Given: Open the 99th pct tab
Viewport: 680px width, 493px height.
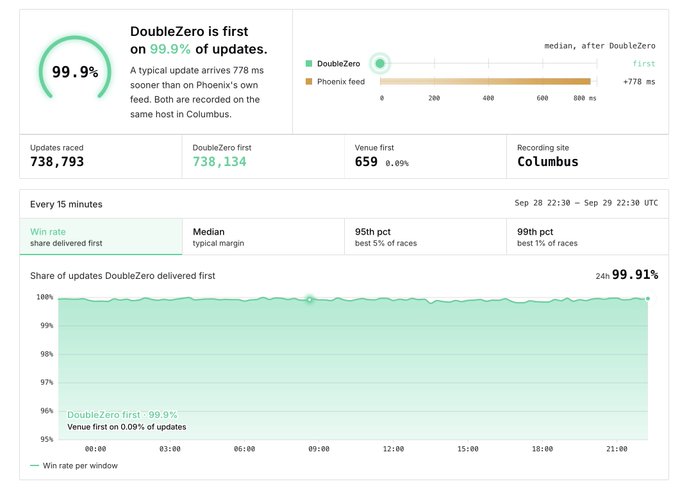Looking at the screenshot, I should 587,237.
